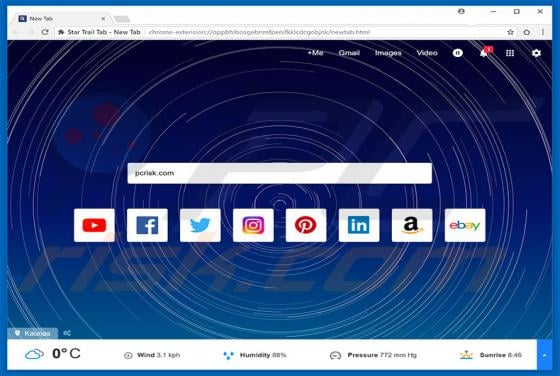Click the Star Trail Tab extension name
The height and width of the screenshot is (376, 560).
click(x=104, y=32)
